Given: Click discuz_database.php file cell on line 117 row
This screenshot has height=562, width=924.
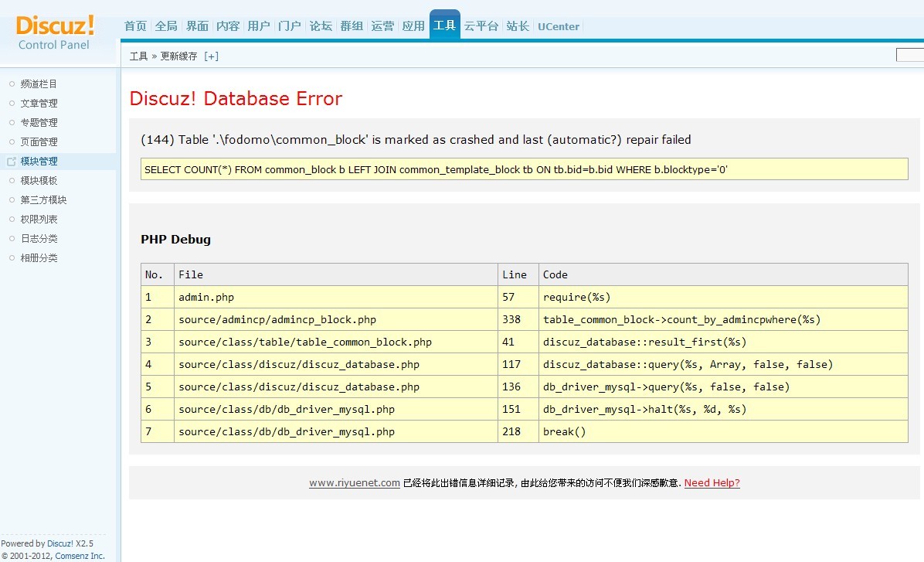Looking at the screenshot, I should (x=336, y=364).
